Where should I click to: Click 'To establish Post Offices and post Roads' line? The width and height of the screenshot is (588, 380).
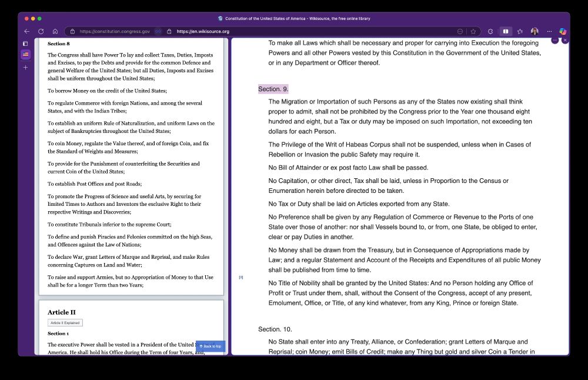[x=95, y=184]
